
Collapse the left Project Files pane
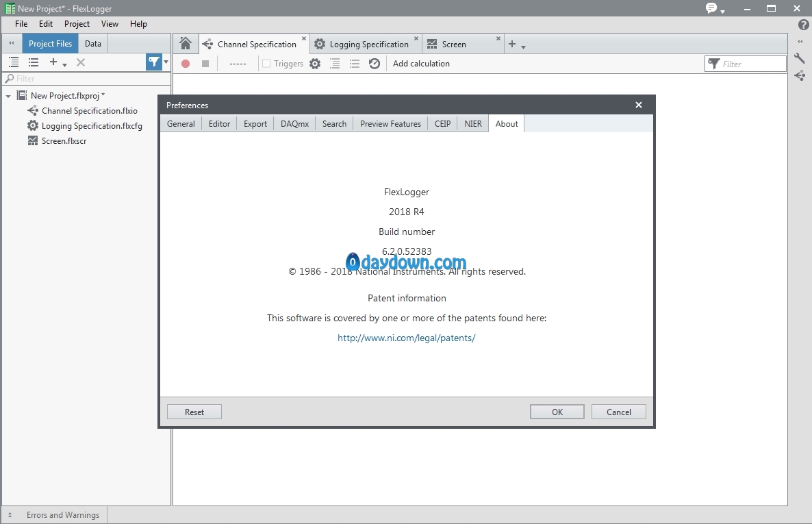point(12,44)
